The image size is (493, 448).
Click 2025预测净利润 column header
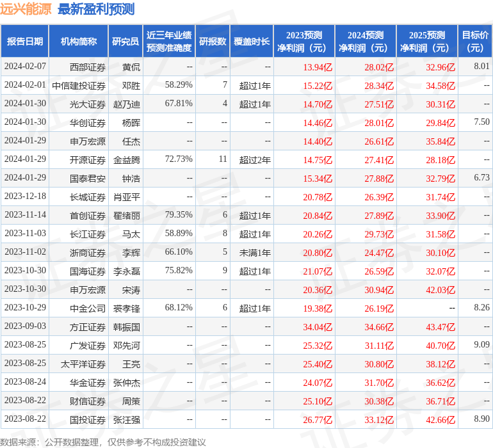point(427,41)
